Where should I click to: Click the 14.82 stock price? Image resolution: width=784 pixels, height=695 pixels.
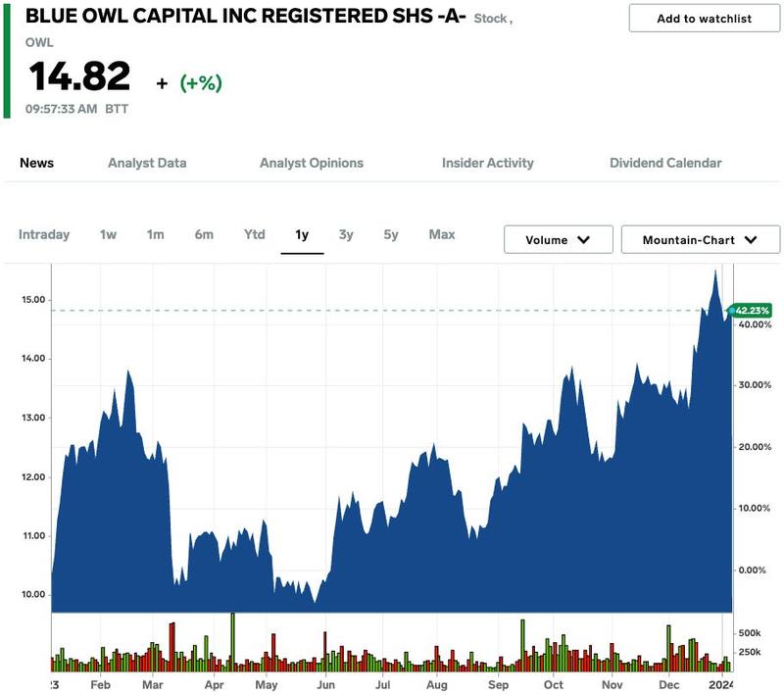[x=79, y=76]
